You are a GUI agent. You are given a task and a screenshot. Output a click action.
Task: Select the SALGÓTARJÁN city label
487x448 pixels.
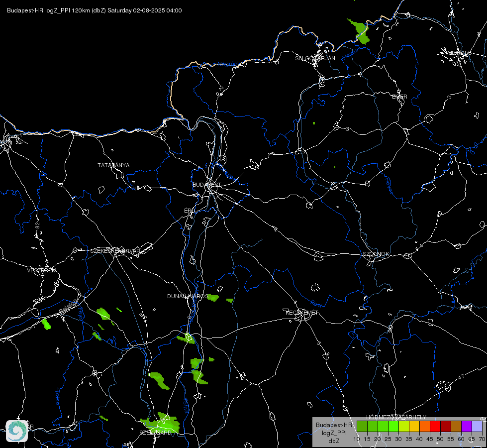(x=315, y=58)
